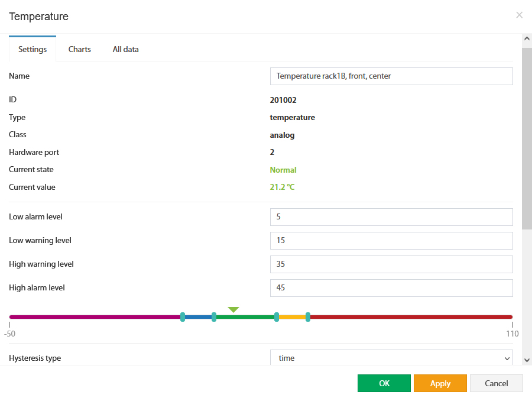The width and height of the screenshot is (532, 401).
Task: Click the orange Apply button
Action: pyautogui.click(x=440, y=383)
